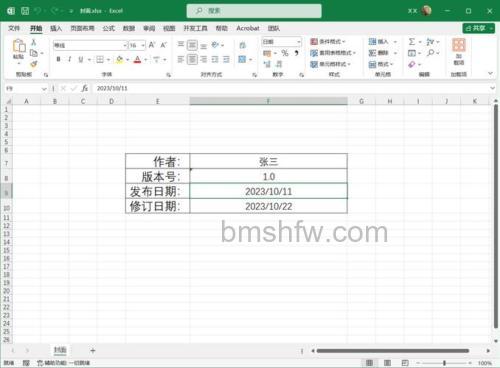Click Sort and Filter icon

[x=430, y=42]
